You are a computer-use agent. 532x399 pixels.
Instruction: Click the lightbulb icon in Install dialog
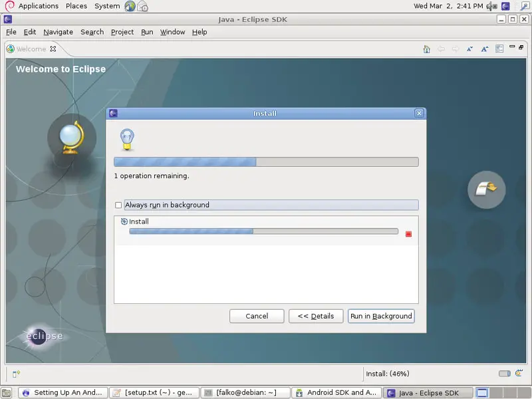pos(127,139)
